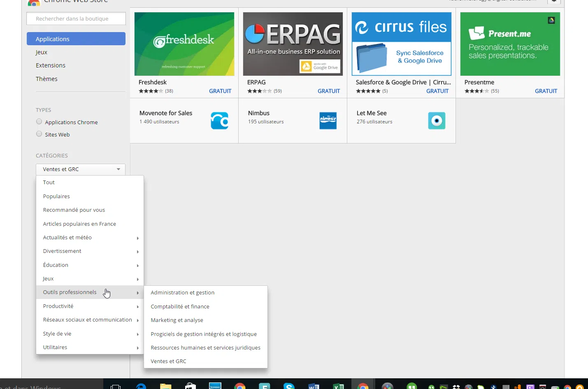The height and width of the screenshot is (389, 588).
Task: Select Ressources humaines et services juridiques
Action: [206, 348]
